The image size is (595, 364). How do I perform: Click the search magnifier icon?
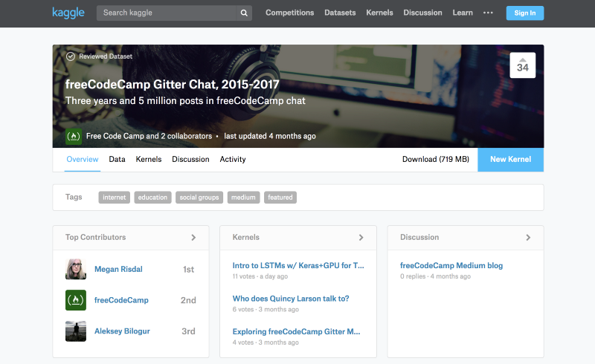(x=243, y=13)
